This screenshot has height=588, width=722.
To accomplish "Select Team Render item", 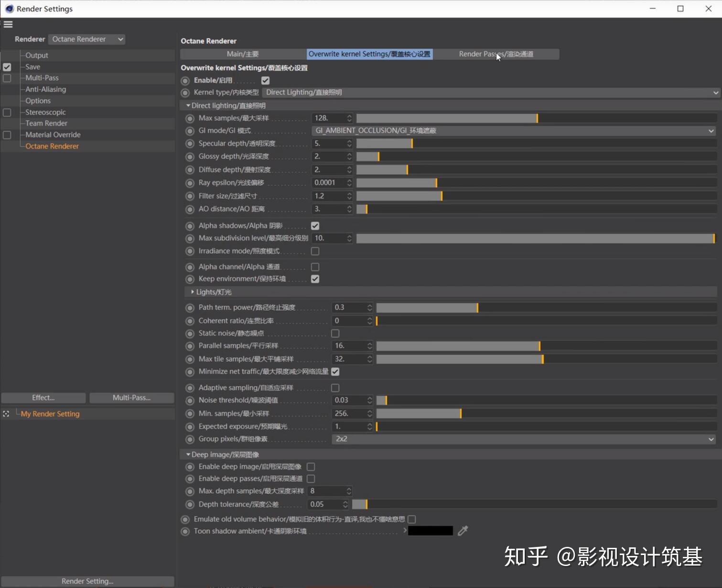I will [46, 123].
